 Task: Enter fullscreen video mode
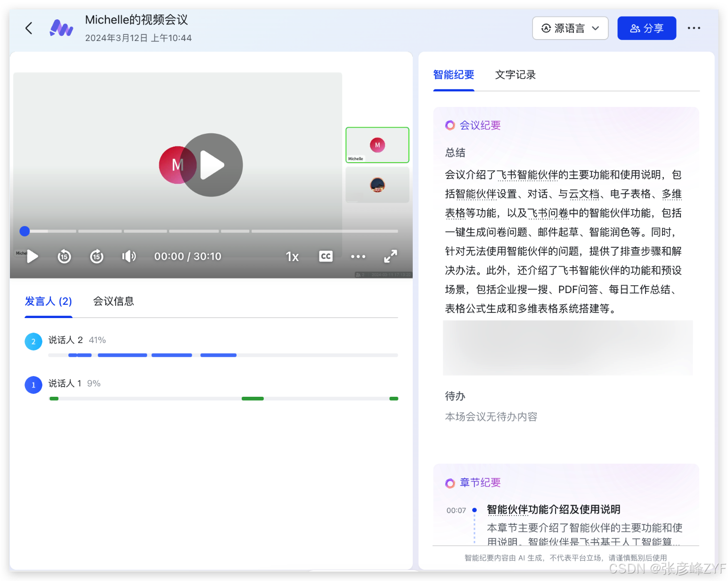tap(391, 256)
